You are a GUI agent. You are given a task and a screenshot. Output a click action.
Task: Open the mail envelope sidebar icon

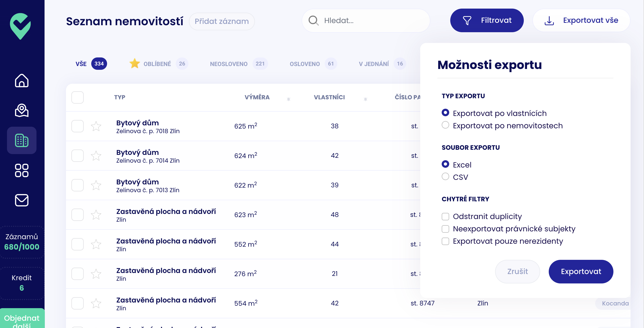[x=21, y=200]
